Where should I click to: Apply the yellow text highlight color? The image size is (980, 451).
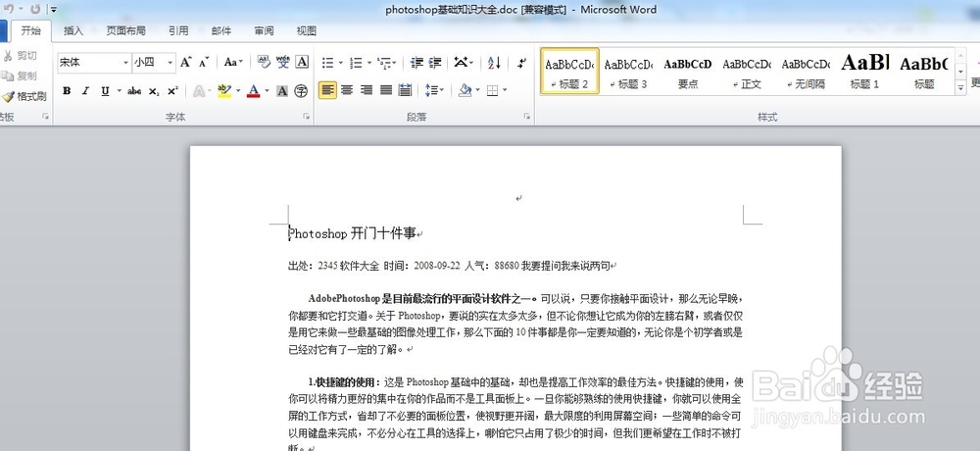[224, 91]
